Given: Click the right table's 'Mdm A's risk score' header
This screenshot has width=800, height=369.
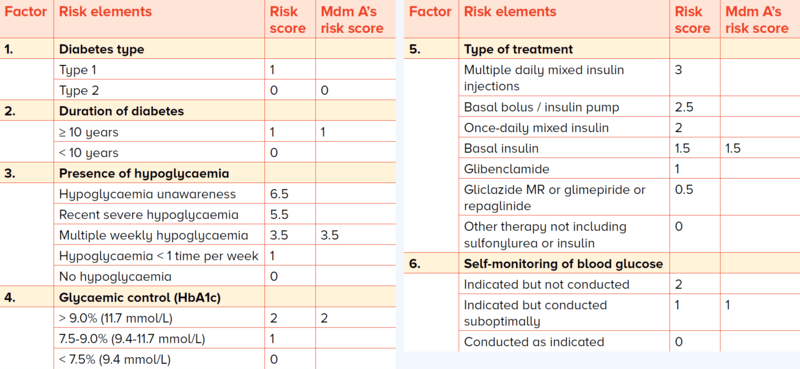Looking at the screenshot, I should 757,19.
